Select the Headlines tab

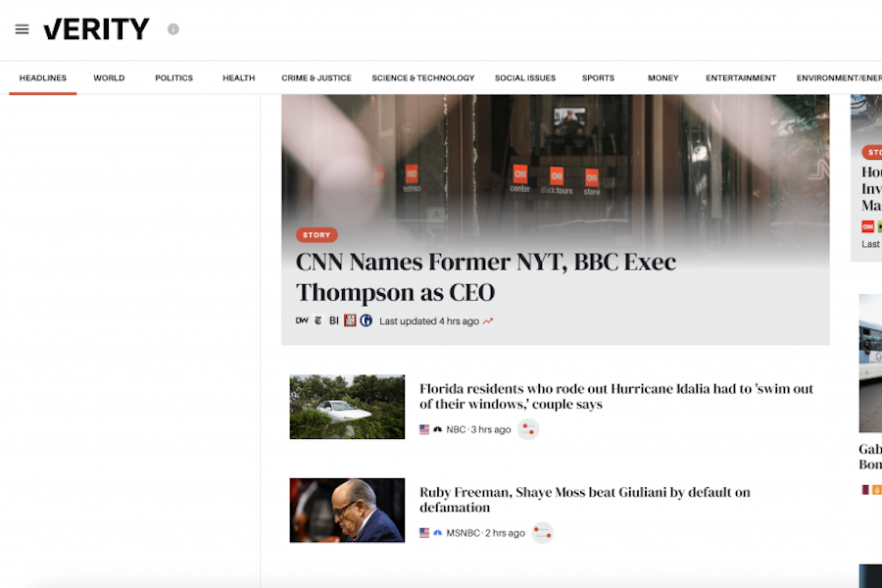click(43, 78)
